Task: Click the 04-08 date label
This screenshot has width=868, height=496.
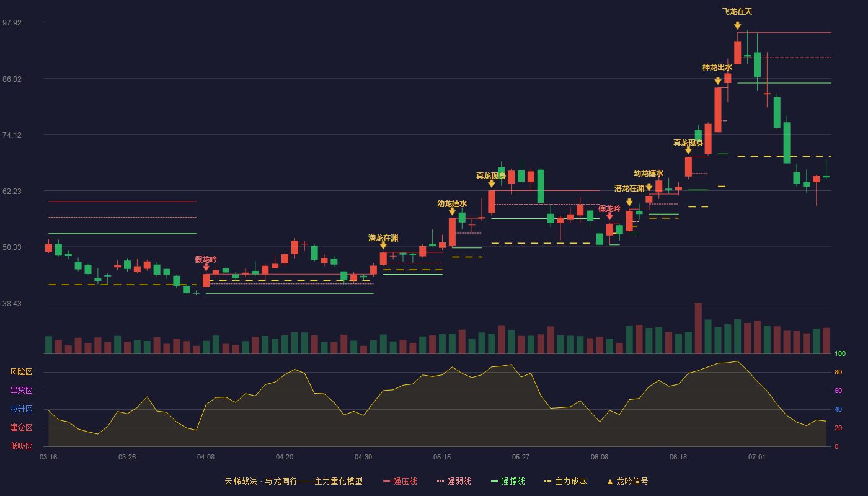Action: 206,457
